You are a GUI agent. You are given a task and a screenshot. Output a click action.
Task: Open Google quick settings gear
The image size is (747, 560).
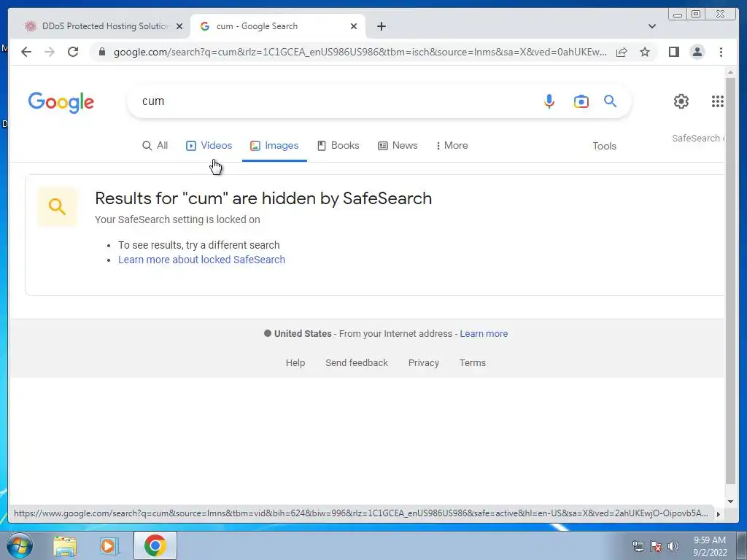[681, 101]
